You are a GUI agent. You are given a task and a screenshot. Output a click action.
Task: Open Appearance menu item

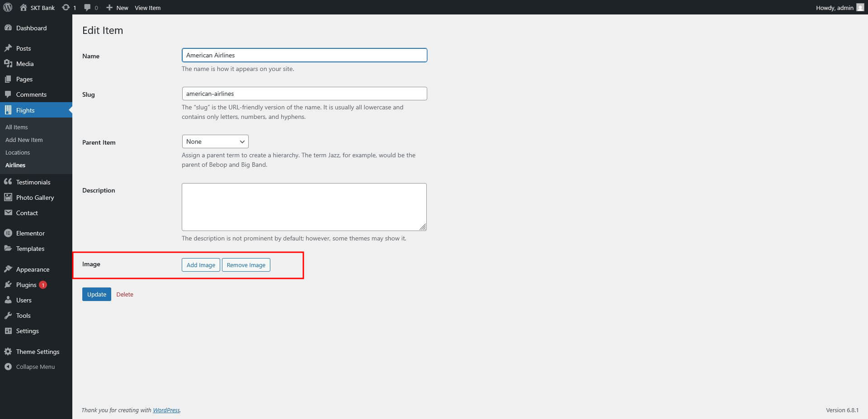point(36,269)
